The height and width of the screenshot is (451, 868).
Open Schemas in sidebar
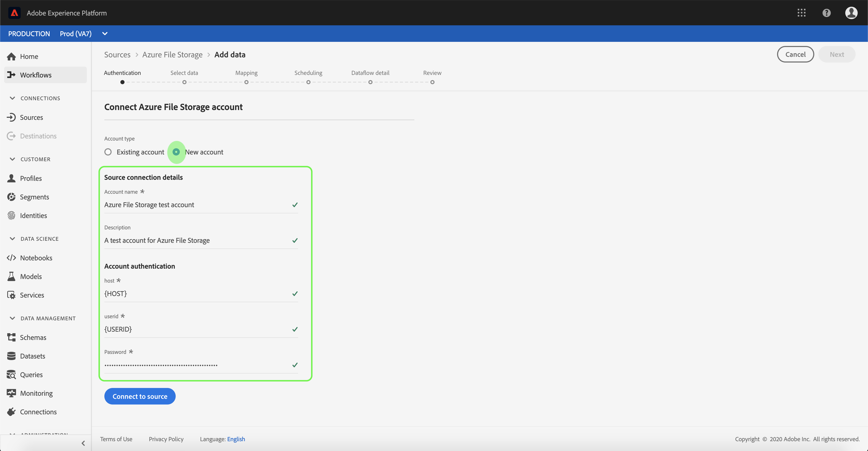point(33,337)
